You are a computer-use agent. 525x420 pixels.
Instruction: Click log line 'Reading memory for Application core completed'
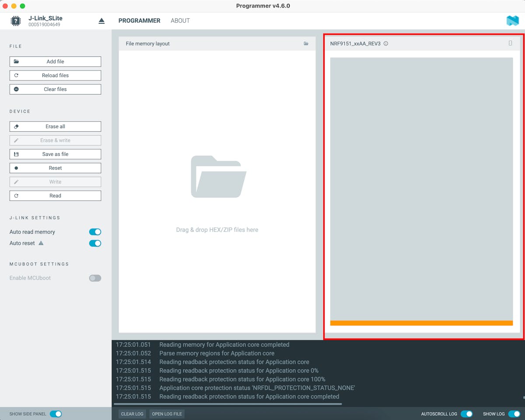pyautogui.click(x=224, y=345)
